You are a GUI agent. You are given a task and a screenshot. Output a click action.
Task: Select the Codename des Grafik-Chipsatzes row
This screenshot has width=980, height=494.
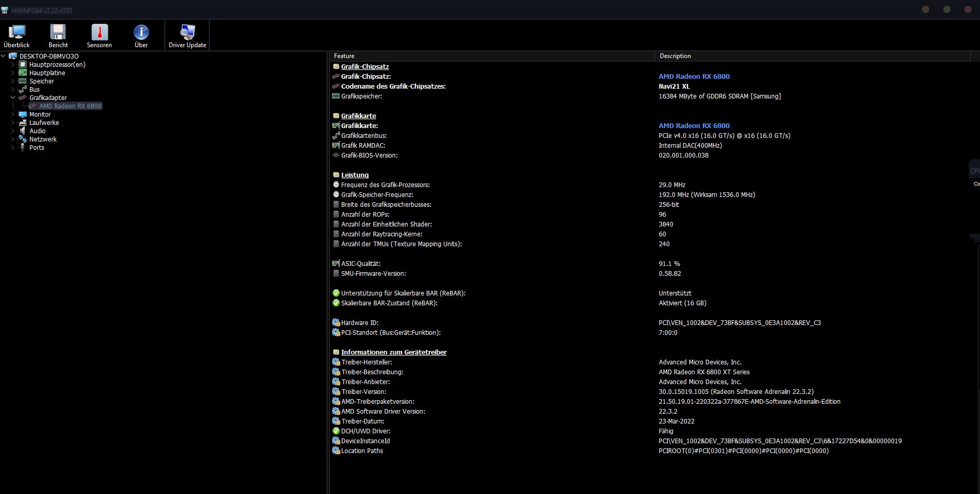click(x=651, y=87)
